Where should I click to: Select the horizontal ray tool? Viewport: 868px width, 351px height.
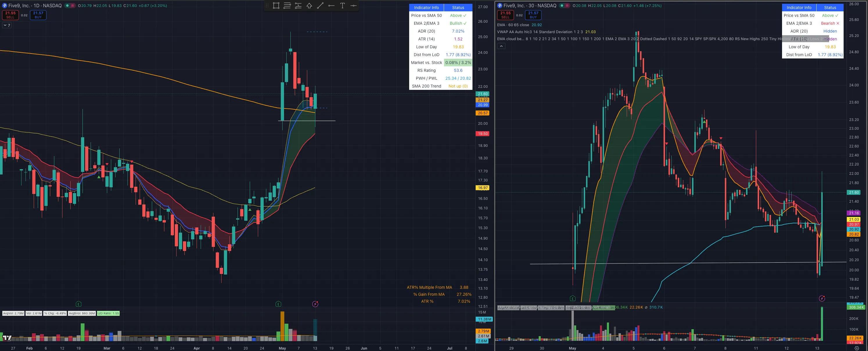pos(331,6)
